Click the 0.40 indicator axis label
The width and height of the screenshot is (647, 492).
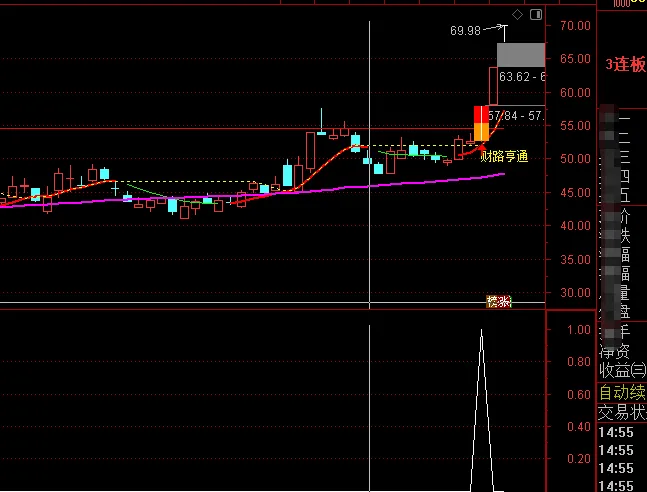coord(579,426)
